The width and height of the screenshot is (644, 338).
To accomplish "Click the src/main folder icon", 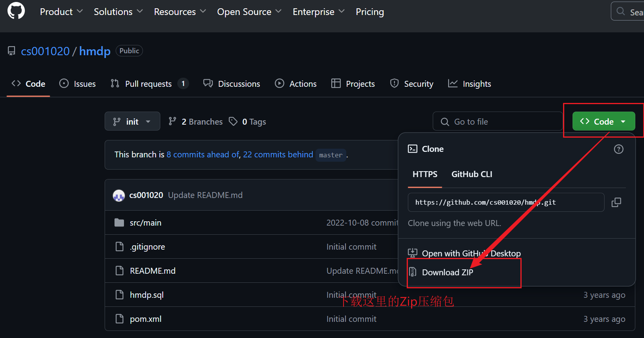I will click(119, 222).
